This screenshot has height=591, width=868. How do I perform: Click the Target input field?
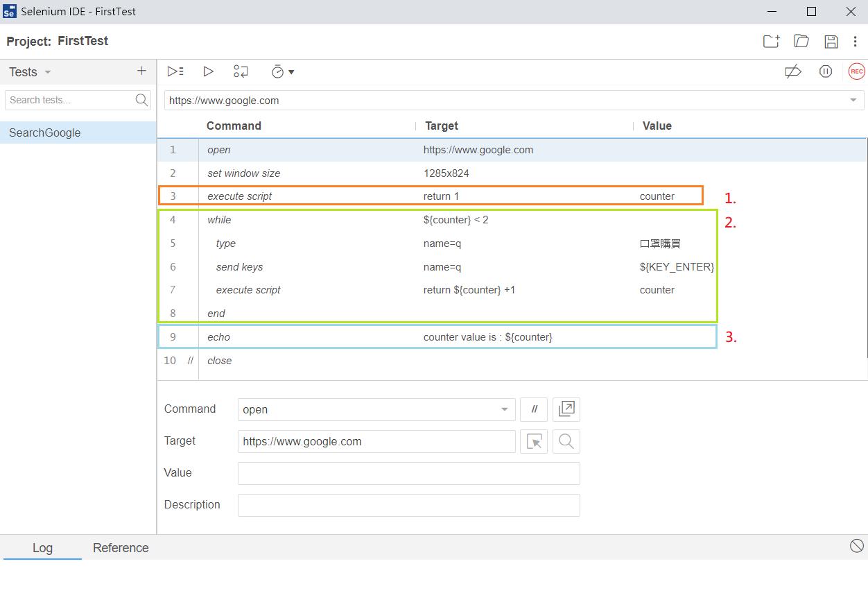[x=376, y=441]
